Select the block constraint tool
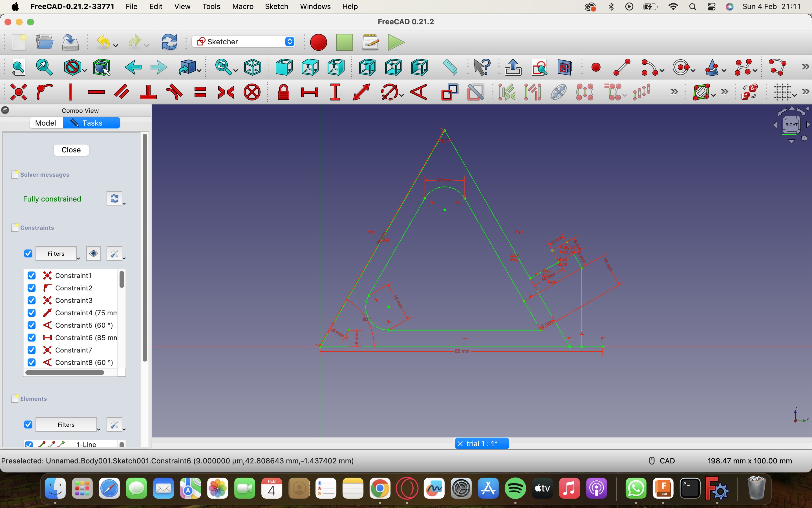This screenshot has width=812, height=508. tap(252, 92)
